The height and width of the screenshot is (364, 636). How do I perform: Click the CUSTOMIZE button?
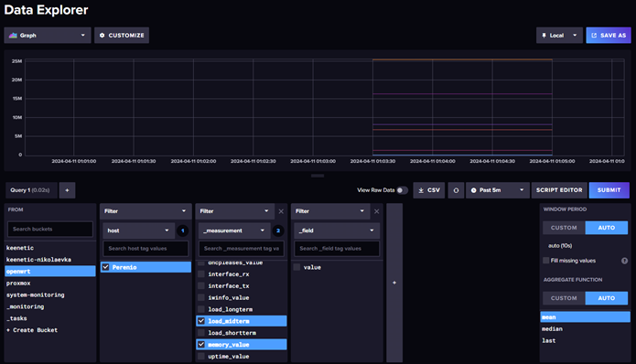[x=122, y=36]
